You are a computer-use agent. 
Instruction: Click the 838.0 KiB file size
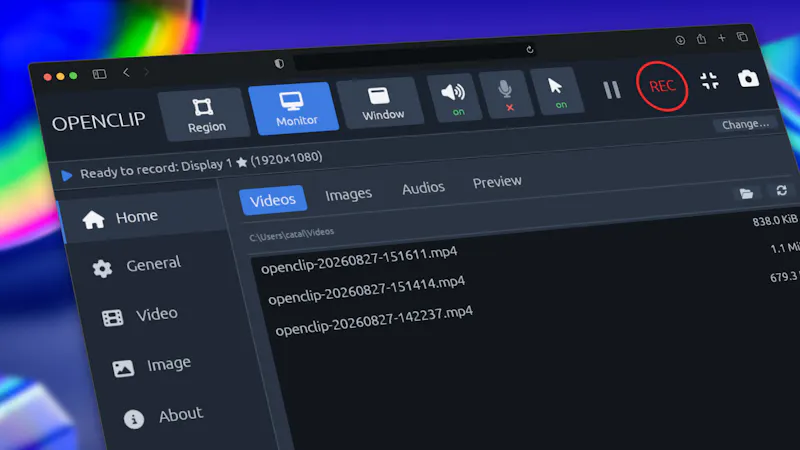(775, 220)
